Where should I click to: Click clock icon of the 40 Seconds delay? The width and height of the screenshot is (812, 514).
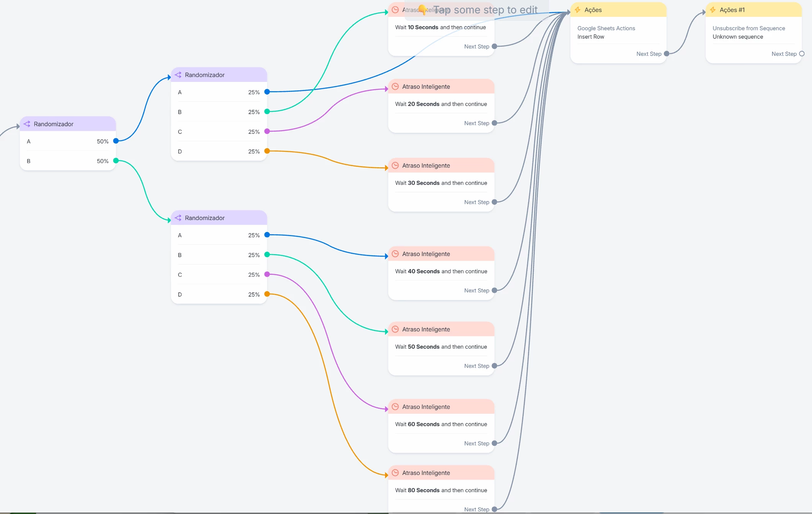click(395, 254)
